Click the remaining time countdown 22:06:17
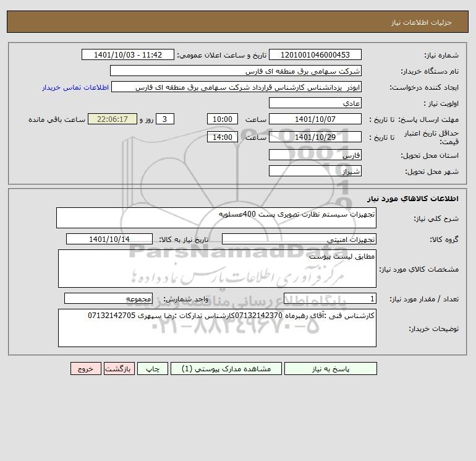The width and height of the screenshot is (476, 461). (113, 119)
